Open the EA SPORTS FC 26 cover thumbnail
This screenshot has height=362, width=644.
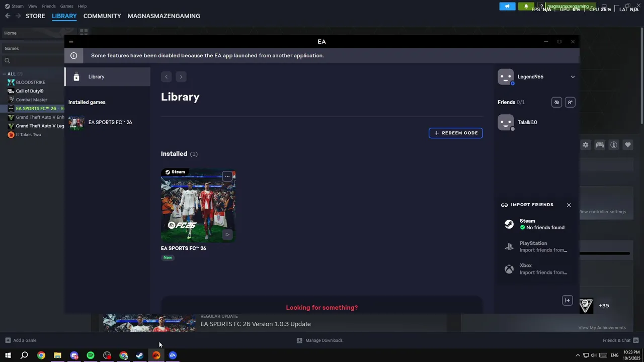coord(198,206)
